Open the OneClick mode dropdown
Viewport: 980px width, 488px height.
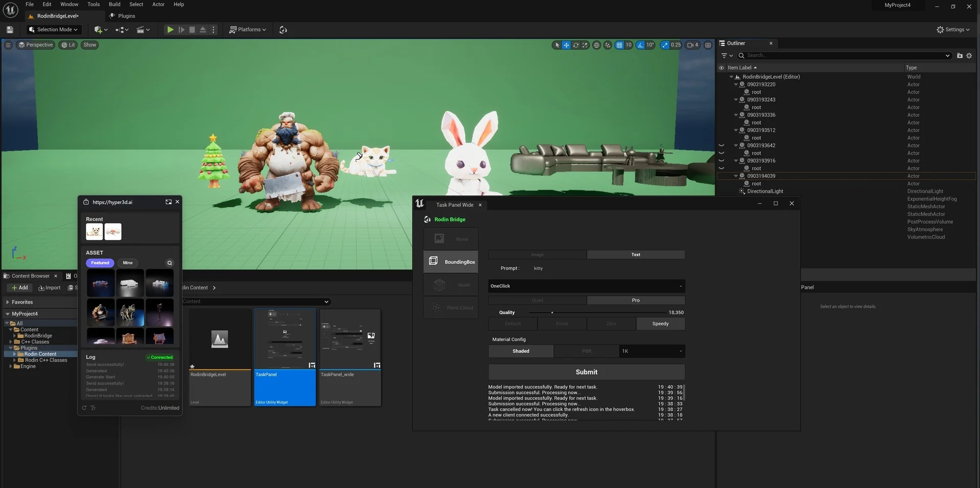(586, 286)
